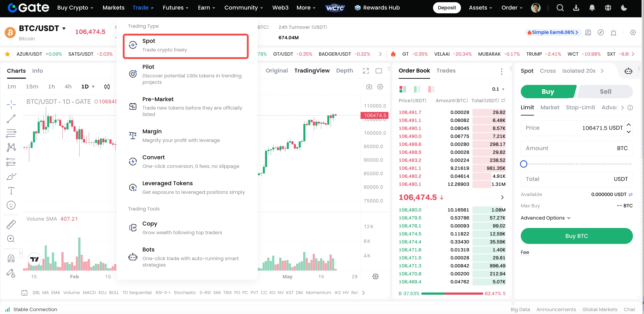Toggle dark mode moon icon
Image resolution: width=644 pixels, height=314 pixels.
coord(624,8)
